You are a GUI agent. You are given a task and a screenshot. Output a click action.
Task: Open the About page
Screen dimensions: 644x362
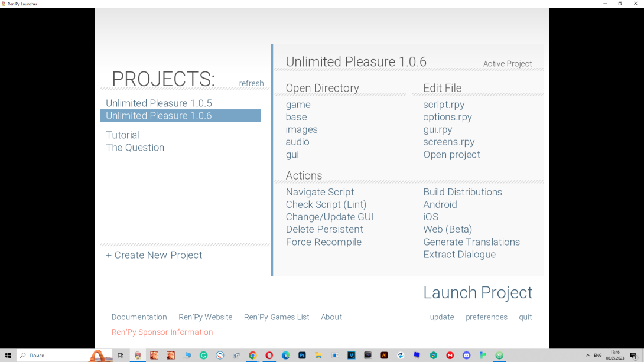coord(331,317)
